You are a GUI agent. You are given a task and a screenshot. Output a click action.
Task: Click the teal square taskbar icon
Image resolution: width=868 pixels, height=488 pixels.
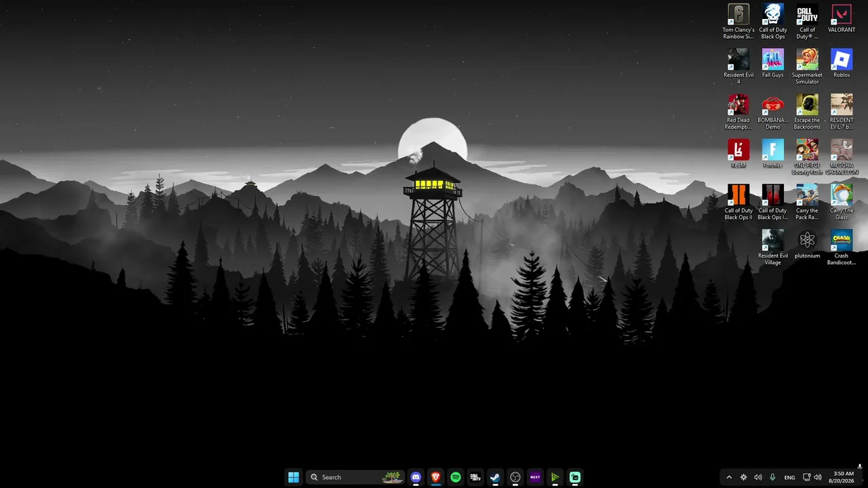575,477
